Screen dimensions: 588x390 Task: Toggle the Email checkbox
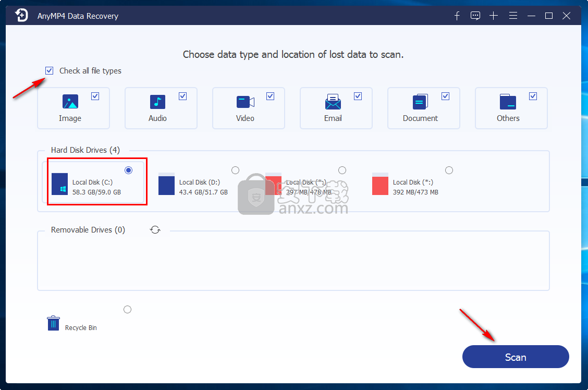point(358,96)
